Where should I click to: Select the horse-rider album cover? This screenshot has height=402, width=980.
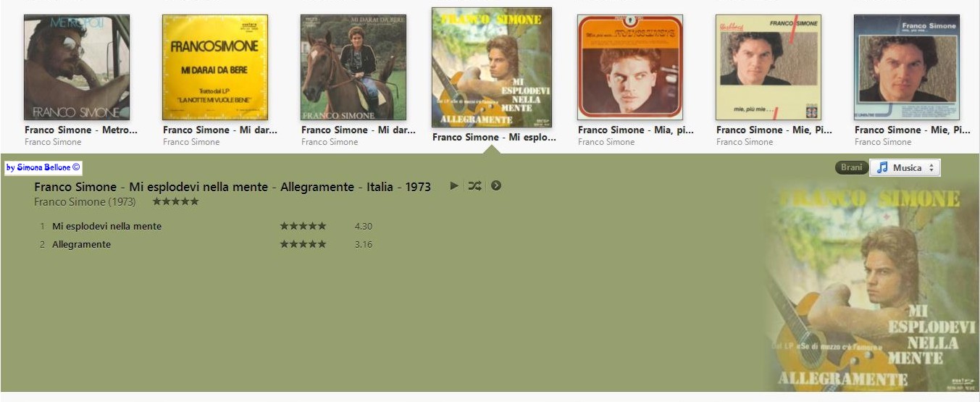[353, 67]
